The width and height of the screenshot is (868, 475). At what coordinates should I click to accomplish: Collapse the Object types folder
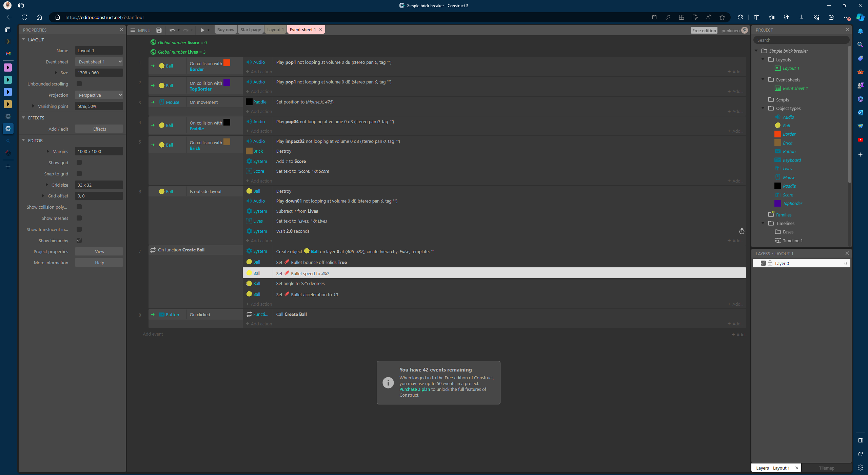coord(763,108)
